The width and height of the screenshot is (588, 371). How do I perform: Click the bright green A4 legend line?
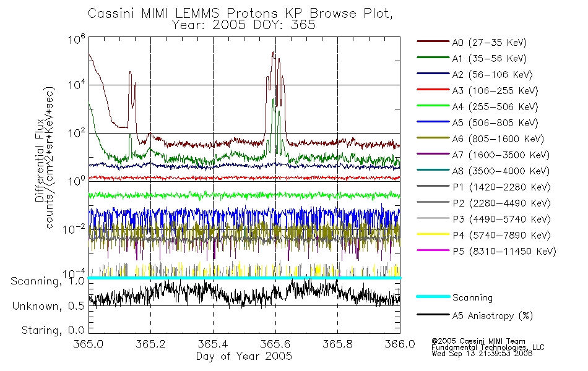pos(433,106)
